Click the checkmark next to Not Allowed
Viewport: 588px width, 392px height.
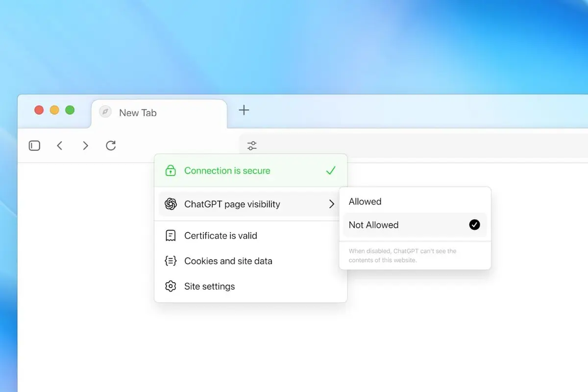tap(474, 225)
